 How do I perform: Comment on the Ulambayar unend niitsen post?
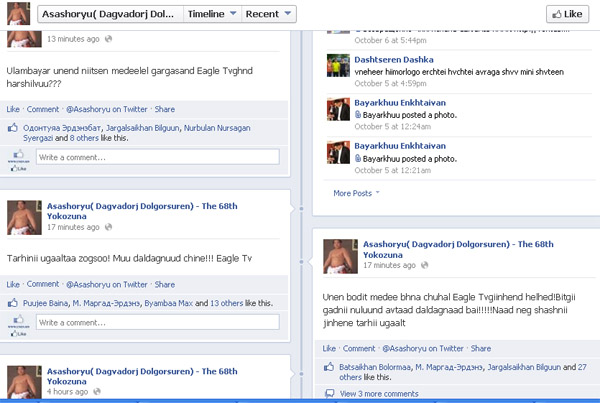click(x=43, y=109)
